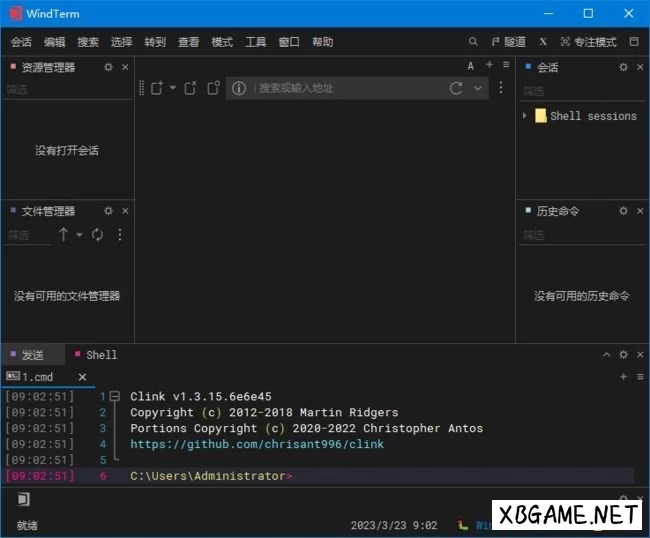Click the site info icon beside address field

238,88
